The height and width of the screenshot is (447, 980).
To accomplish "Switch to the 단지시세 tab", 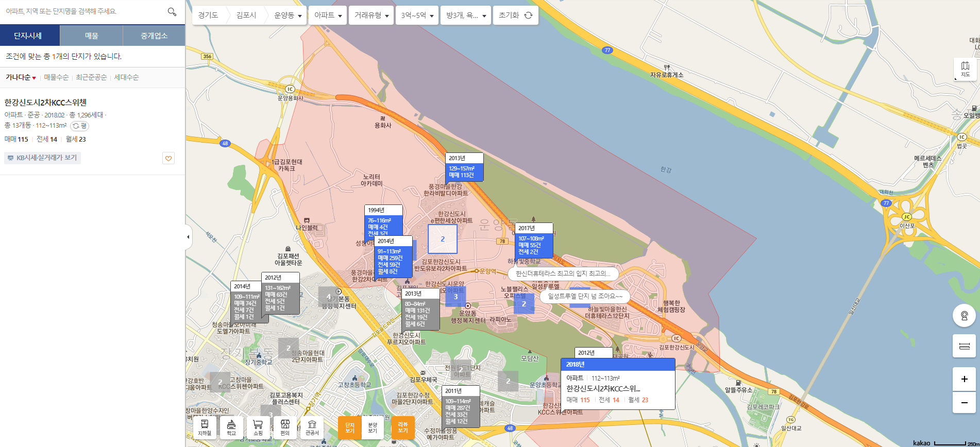I will point(30,36).
